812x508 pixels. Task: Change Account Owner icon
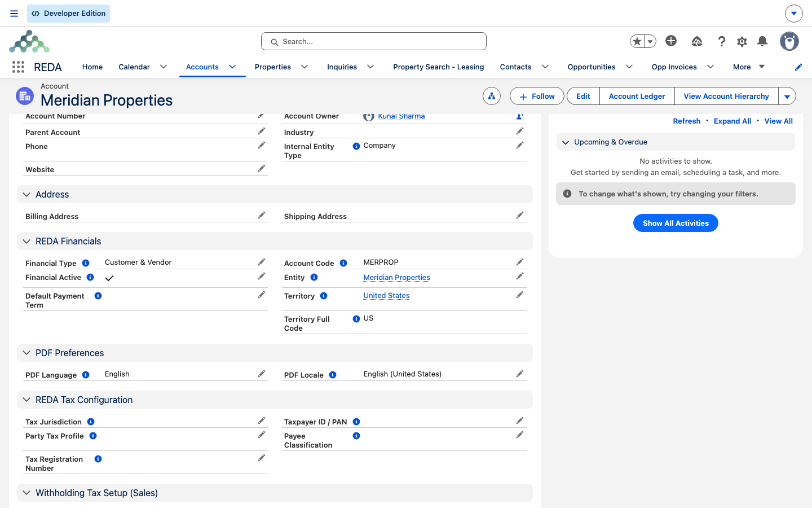(520, 116)
